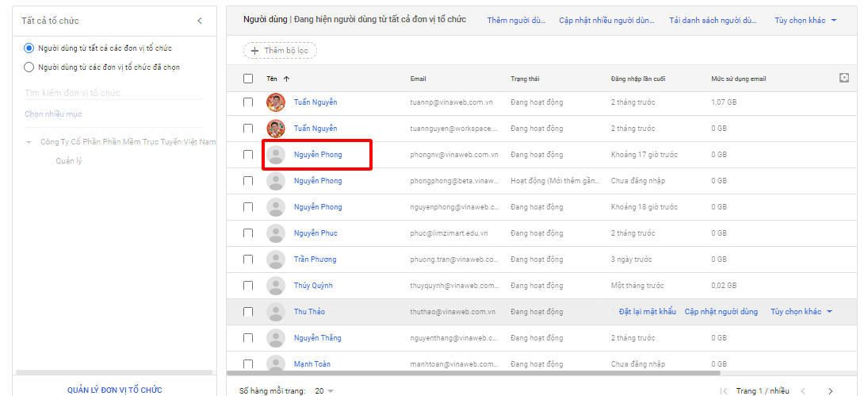Check the box for Trần Phương row
868x396 pixels.
[x=248, y=260]
